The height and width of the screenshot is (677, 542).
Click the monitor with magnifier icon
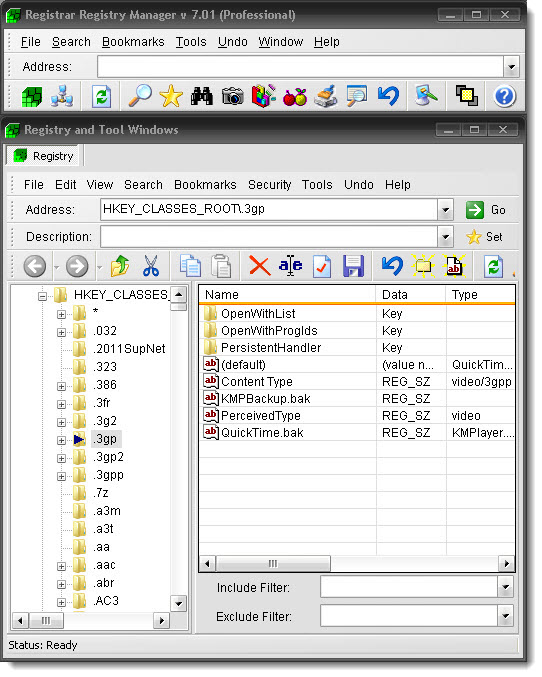coord(356,96)
